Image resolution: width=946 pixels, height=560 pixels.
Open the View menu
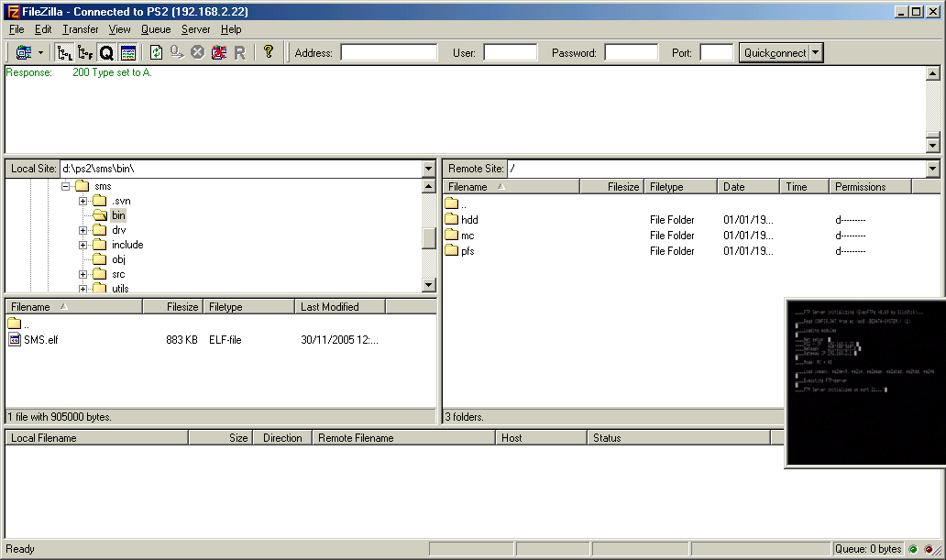coord(119,29)
